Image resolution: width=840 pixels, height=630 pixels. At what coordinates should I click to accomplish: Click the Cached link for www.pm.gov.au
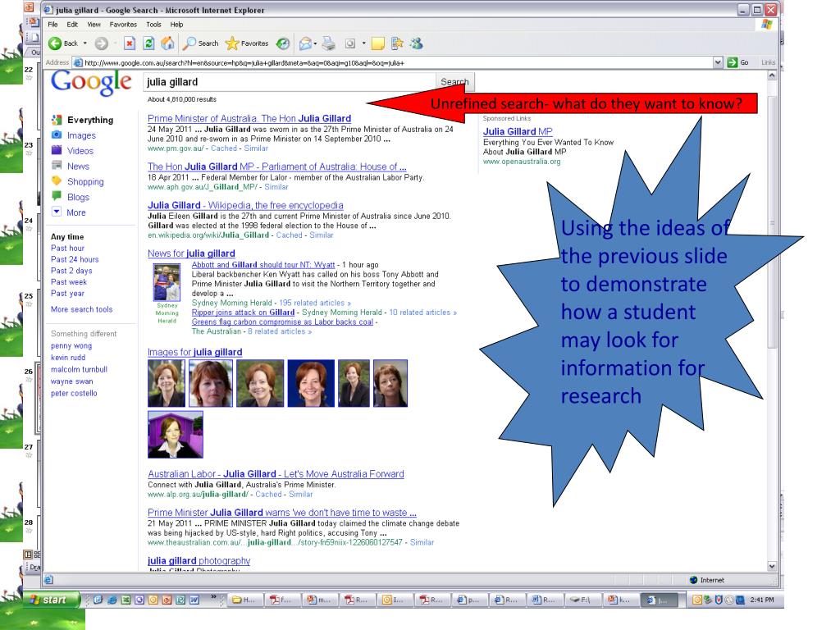tap(224, 148)
